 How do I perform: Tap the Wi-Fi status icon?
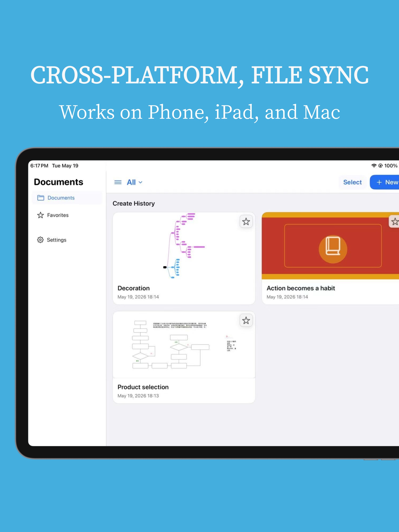point(374,166)
